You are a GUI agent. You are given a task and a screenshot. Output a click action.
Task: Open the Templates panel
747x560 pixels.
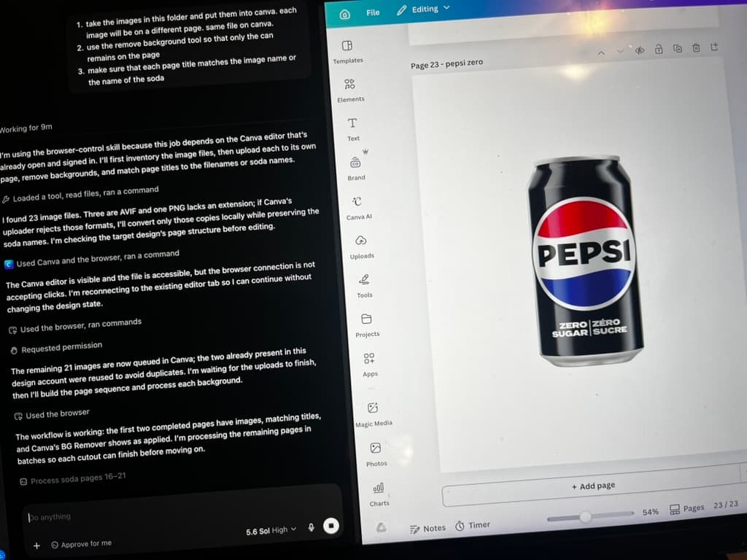347,52
